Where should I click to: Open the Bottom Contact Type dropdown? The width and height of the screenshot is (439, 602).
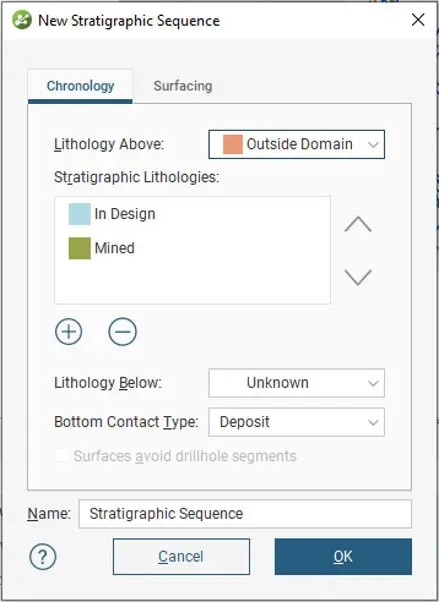click(x=297, y=422)
